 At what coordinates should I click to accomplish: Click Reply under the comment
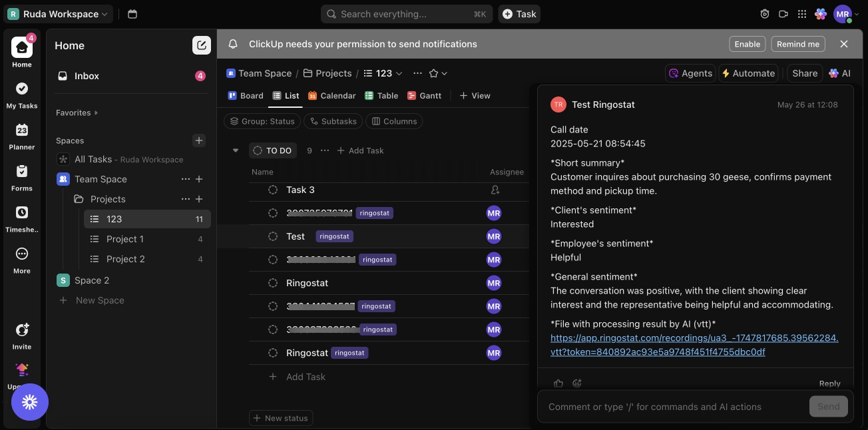(x=829, y=383)
